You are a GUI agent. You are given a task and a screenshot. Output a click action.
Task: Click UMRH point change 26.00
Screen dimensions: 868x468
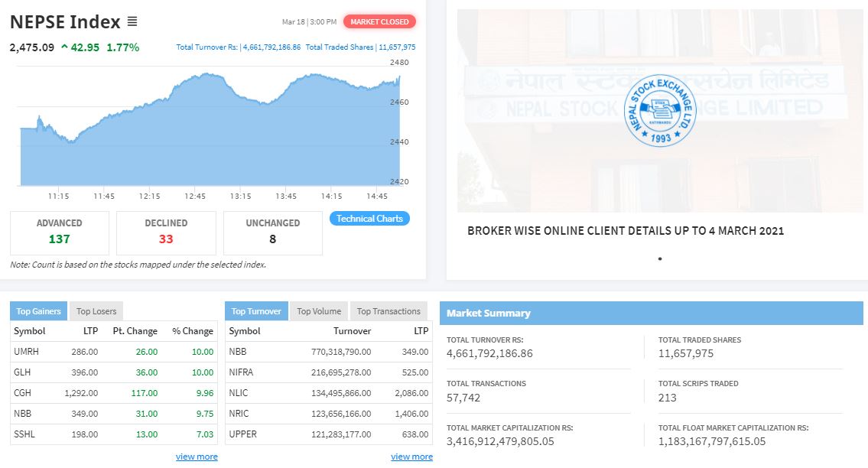point(147,352)
